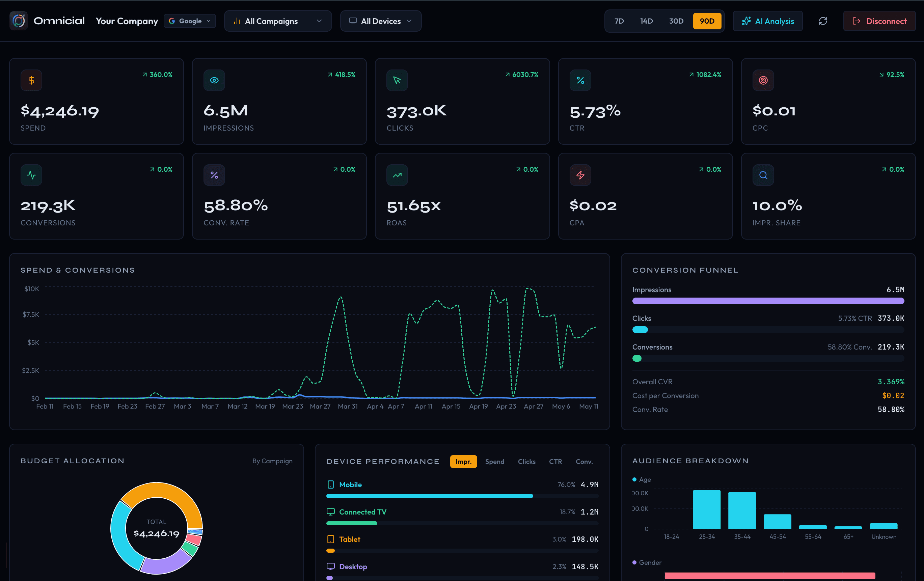Click the 3.369% Overall CVR value

pyautogui.click(x=891, y=382)
